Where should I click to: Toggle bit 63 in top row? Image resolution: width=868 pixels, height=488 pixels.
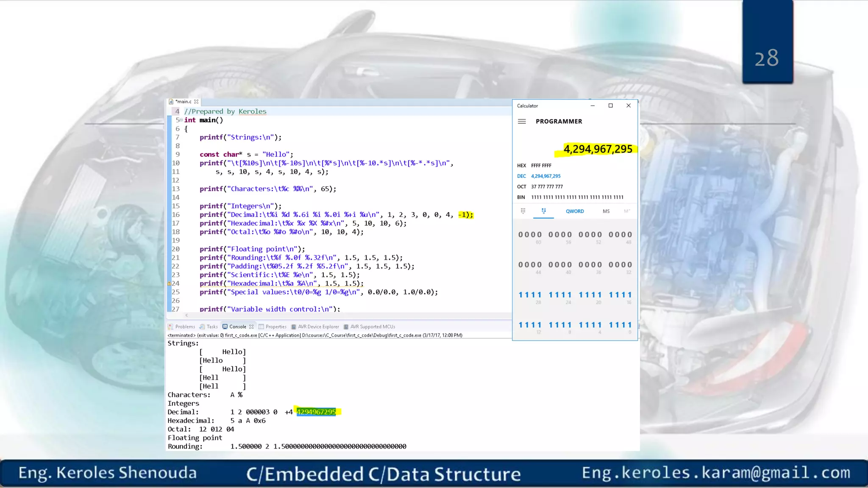520,235
